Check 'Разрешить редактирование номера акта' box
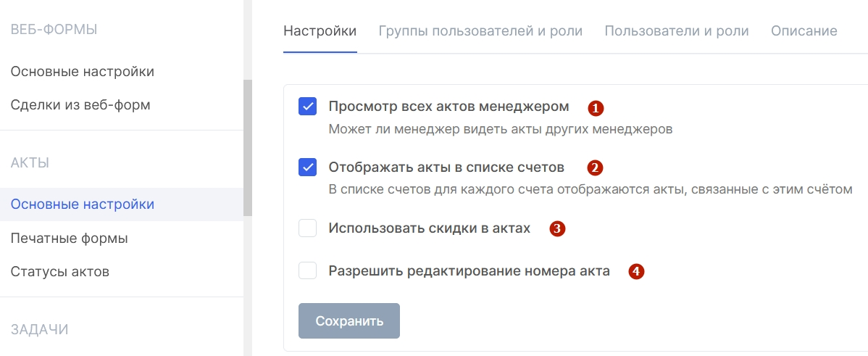868x356 pixels. point(307,271)
